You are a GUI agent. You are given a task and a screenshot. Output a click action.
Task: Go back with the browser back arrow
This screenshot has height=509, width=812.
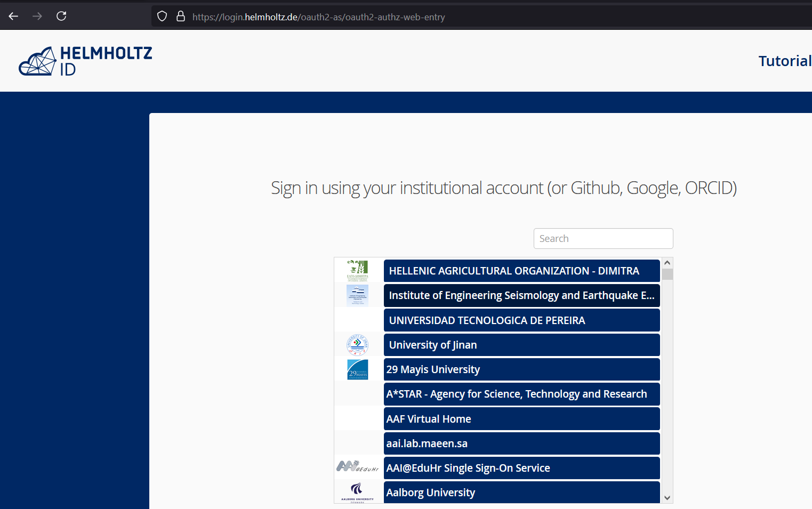click(13, 16)
